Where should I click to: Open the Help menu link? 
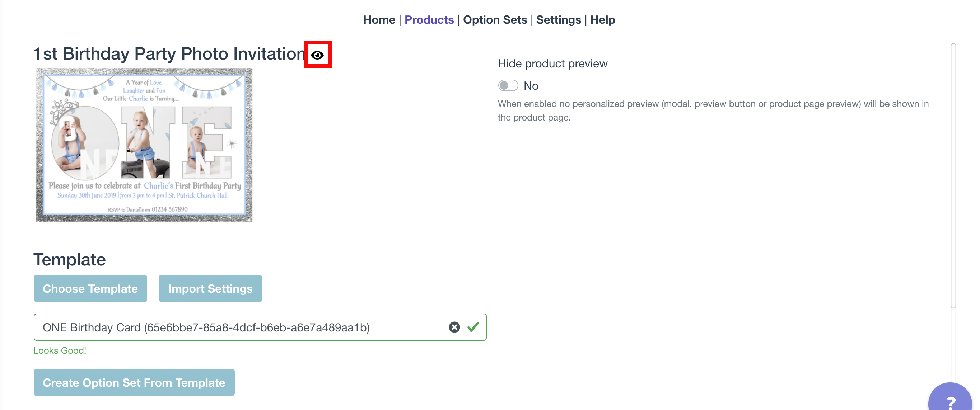pos(602,20)
